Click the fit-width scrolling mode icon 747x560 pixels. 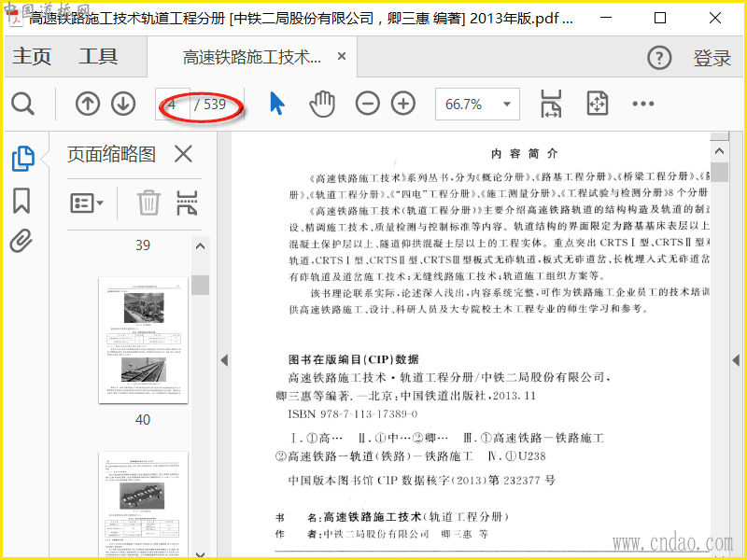551,104
